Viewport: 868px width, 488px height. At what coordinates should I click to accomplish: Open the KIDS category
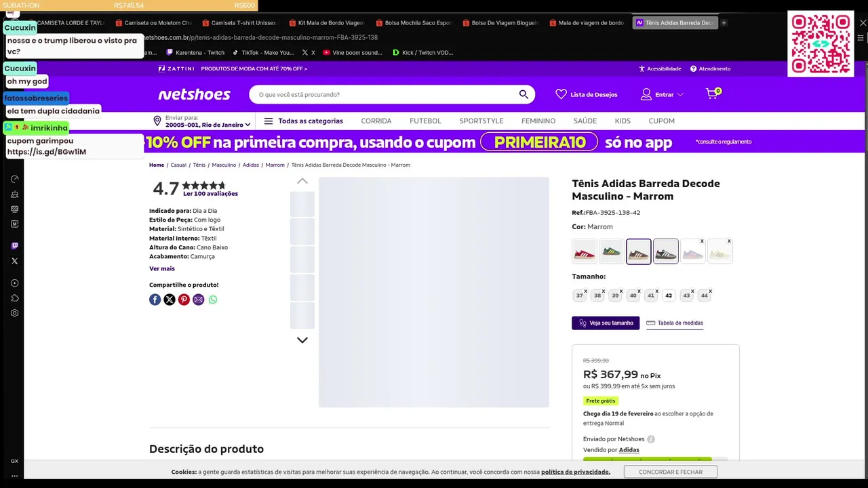(623, 121)
